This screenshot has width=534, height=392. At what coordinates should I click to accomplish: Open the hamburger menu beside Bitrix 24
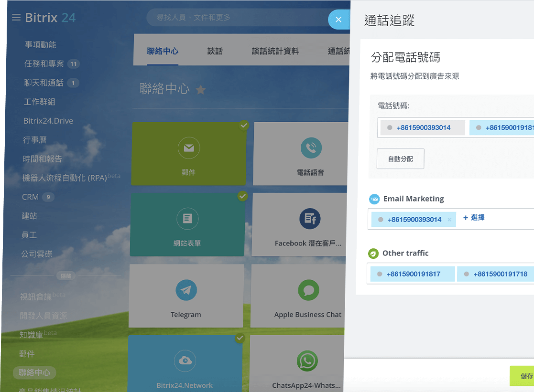pos(16,17)
